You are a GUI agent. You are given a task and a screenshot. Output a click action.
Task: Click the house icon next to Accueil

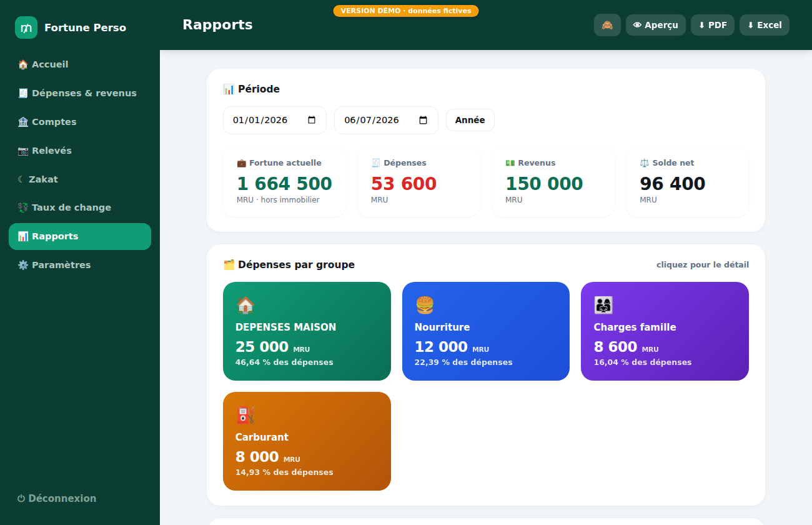coord(23,64)
